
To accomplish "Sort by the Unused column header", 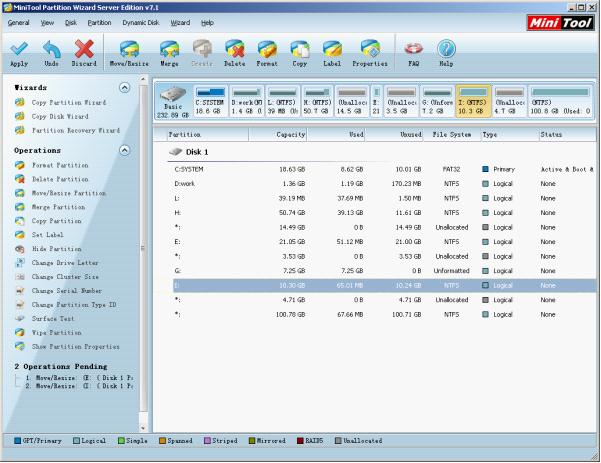I will [x=394, y=135].
